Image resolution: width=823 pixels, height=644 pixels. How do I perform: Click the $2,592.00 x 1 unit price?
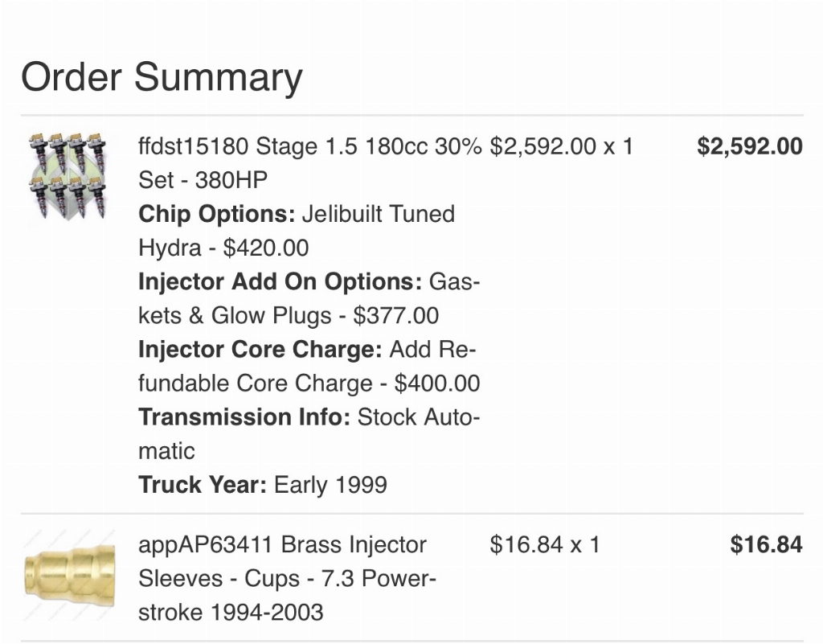(x=562, y=146)
